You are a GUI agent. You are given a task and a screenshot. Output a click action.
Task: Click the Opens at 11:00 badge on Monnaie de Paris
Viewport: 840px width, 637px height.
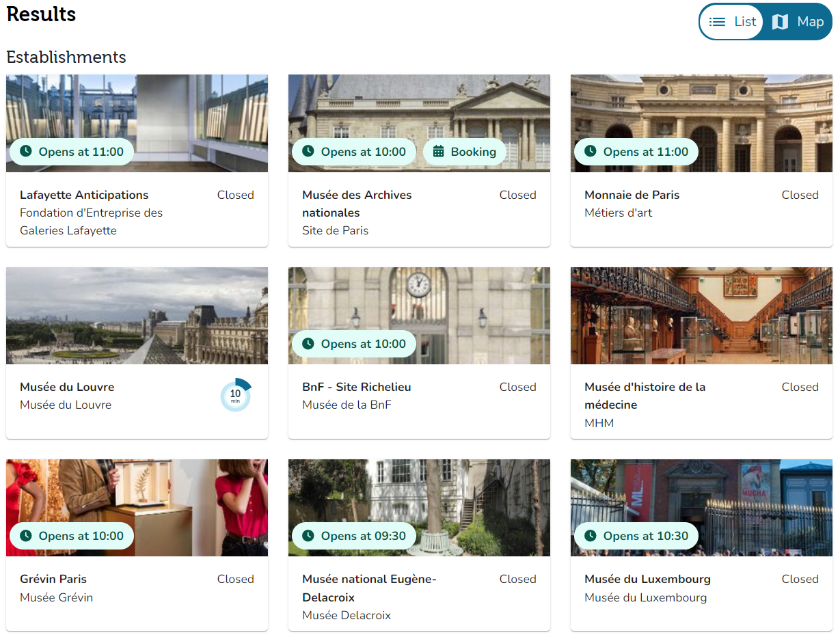[x=636, y=152]
